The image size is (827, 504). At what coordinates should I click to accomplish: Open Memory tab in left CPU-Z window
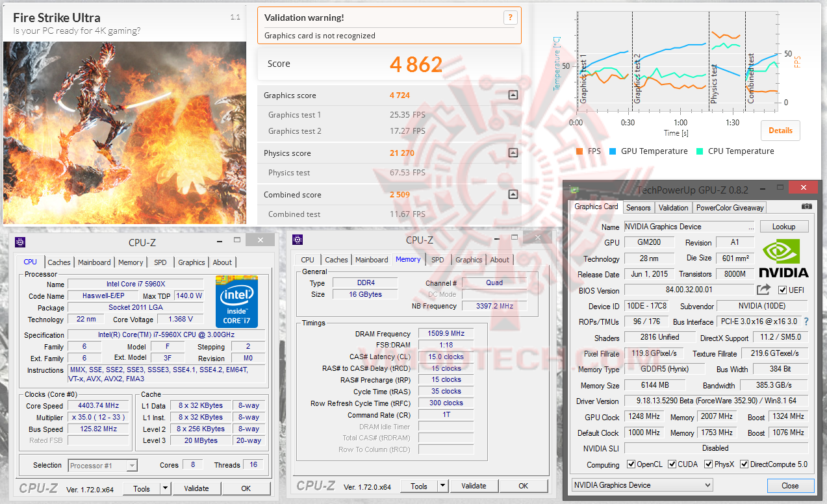[x=131, y=262]
